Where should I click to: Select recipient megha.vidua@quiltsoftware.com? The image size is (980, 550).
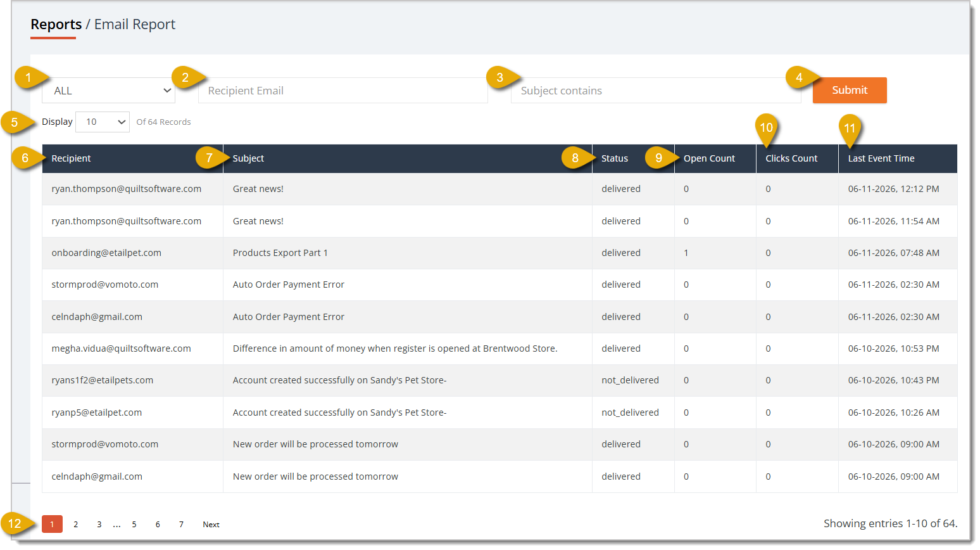[121, 349]
